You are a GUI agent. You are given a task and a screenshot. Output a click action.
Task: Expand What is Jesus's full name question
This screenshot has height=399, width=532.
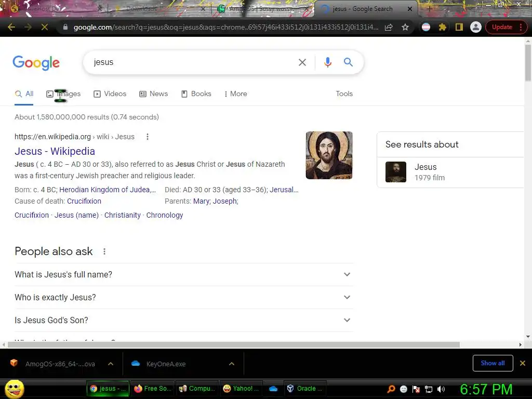[183, 274]
